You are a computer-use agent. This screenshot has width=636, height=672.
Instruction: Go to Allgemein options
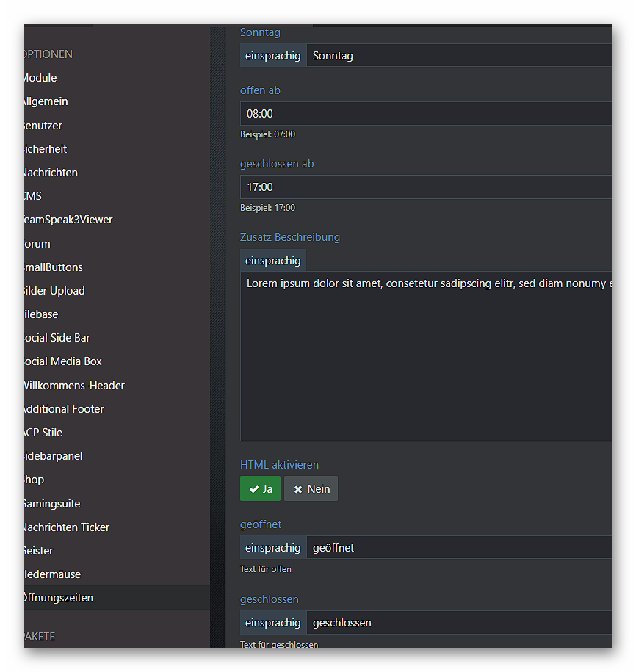click(46, 101)
